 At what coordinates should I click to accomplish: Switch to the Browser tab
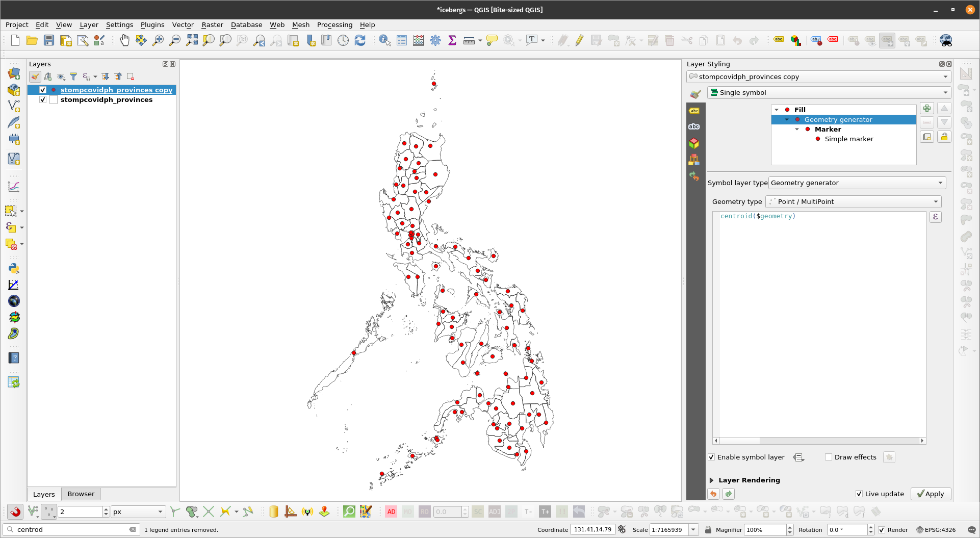[81, 494]
